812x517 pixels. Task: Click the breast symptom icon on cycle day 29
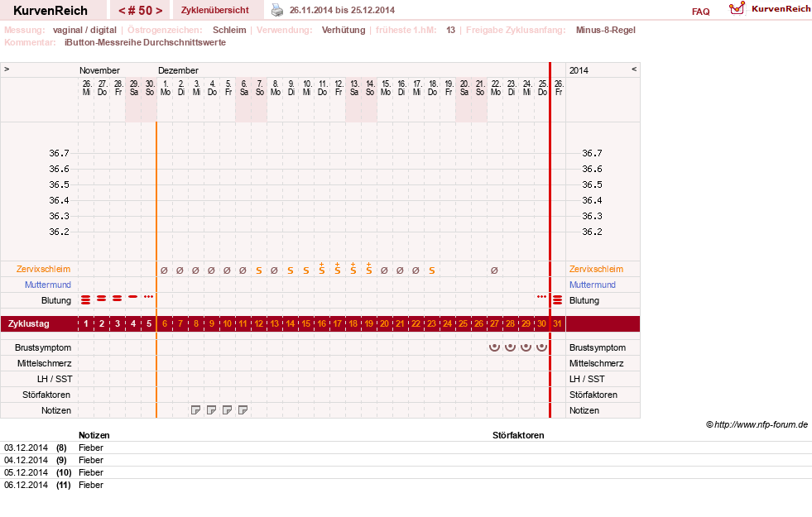coord(526,347)
